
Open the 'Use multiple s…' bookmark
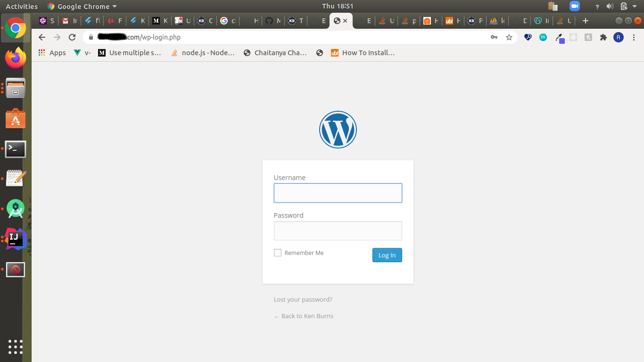point(130,53)
